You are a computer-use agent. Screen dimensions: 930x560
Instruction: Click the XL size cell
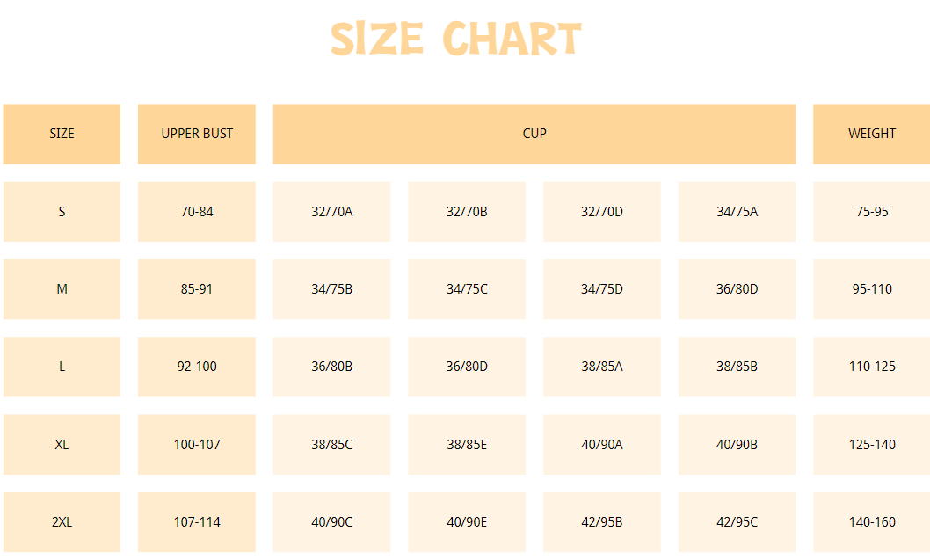pyautogui.click(x=62, y=444)
